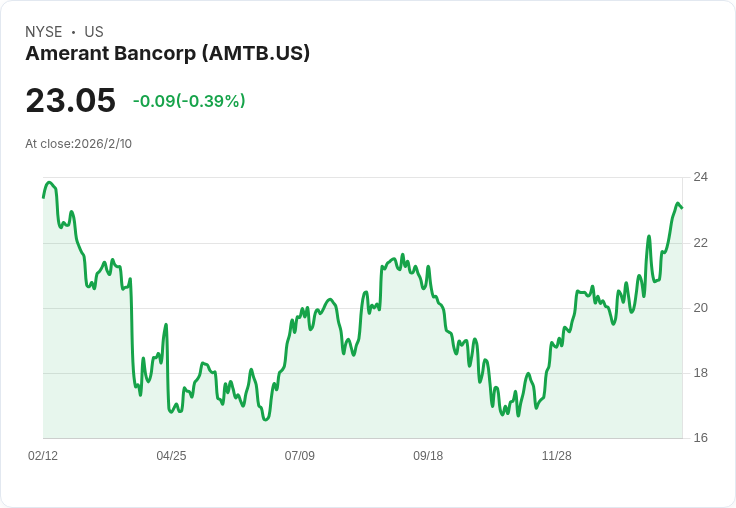
Task: Click the At close:2026/2/10 date text
Action: [78, 144]
